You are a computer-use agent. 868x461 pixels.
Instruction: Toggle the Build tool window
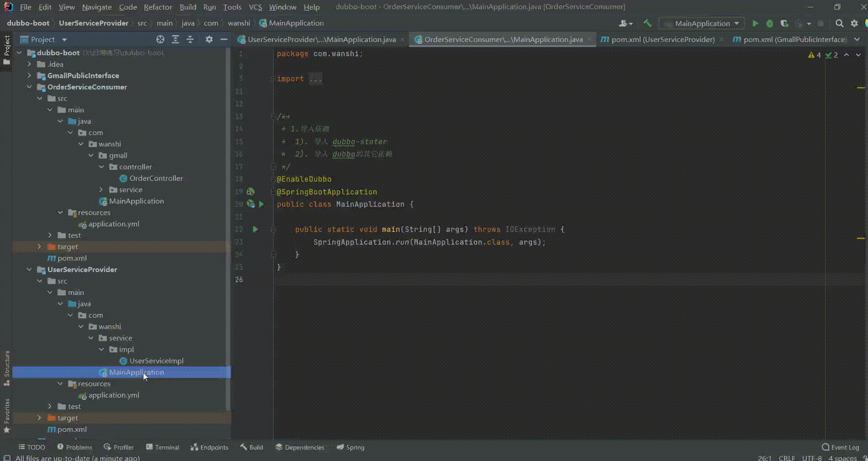point(252,447)
